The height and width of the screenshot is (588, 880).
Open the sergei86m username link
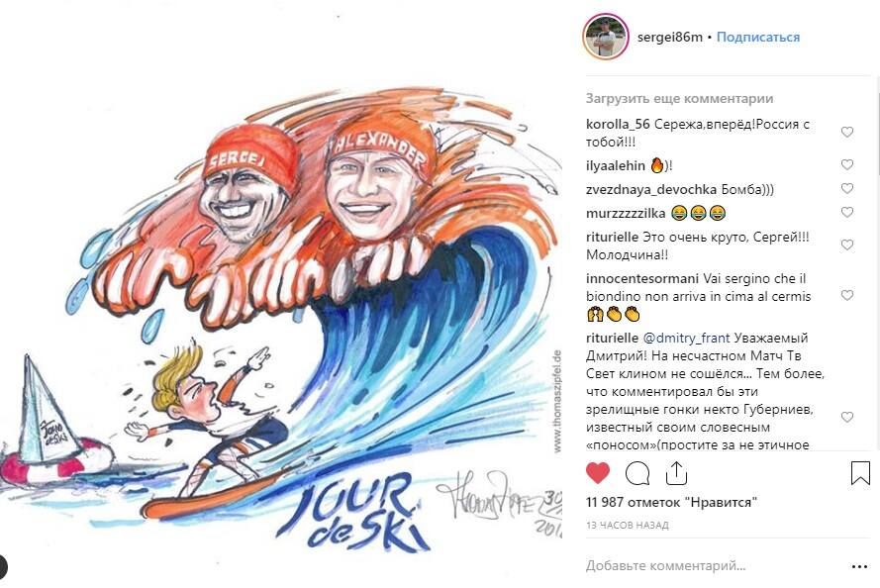(x=669, y=37)
